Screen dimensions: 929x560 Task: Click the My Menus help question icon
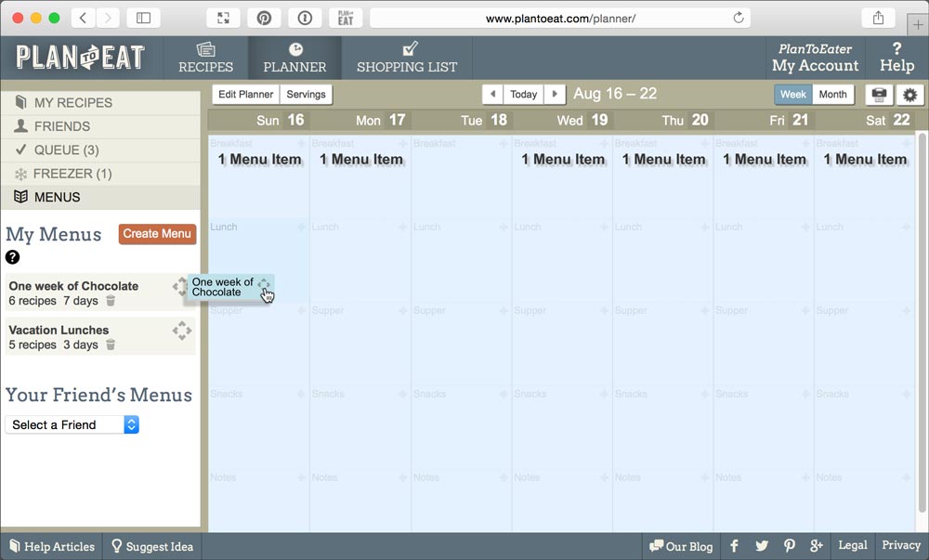coord(12,257)
